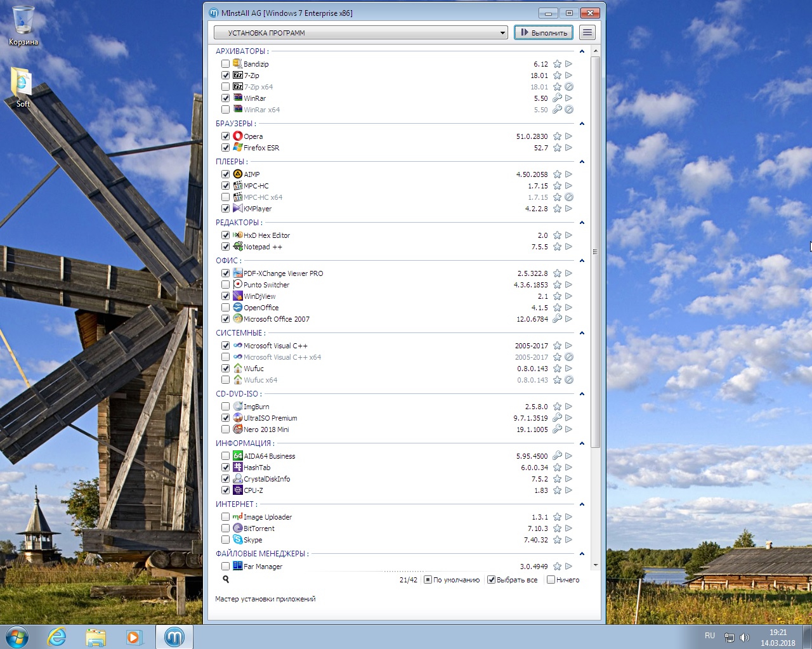Click the AIMP player icon

[238, 174]
